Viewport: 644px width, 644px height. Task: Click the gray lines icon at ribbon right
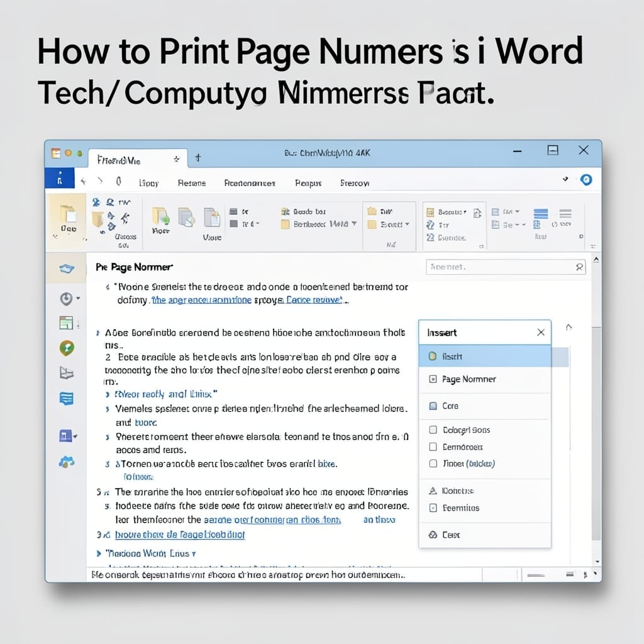pyautogui.click(x=565, y=214)
